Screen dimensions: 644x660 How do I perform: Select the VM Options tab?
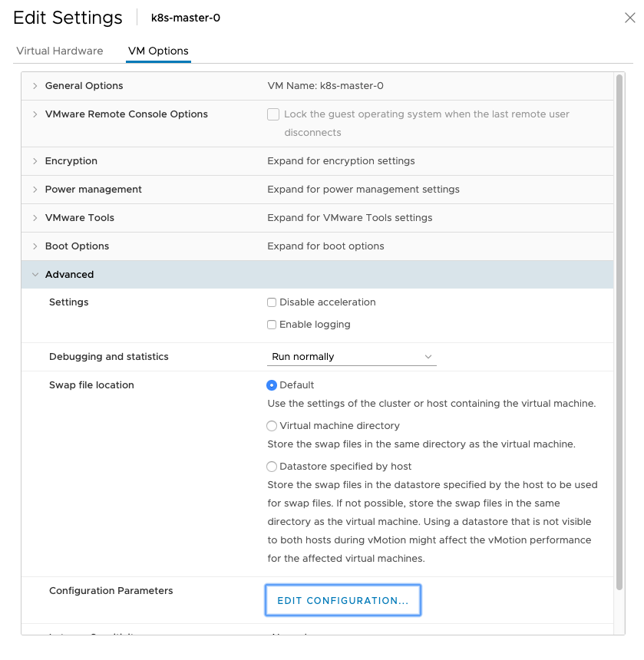point(158,51)
